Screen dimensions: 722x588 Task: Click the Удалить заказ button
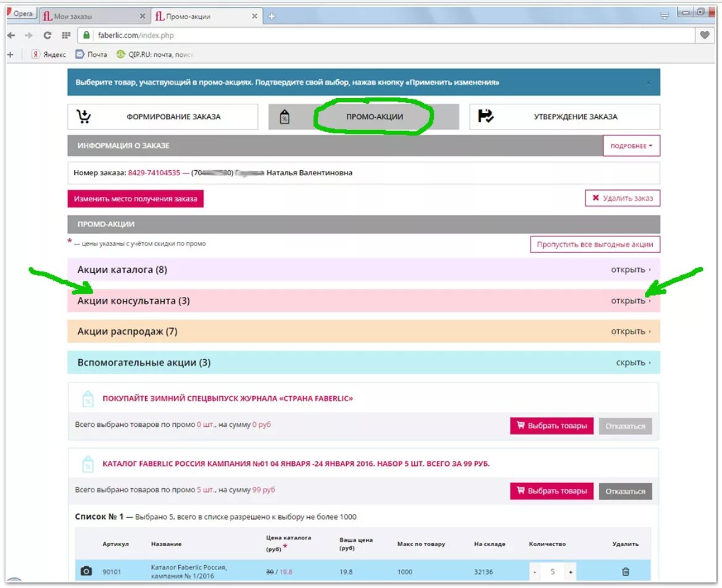[623, 198]
